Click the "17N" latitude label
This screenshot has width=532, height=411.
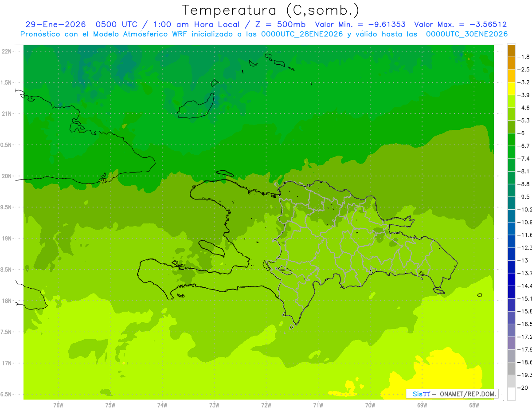point(6,363)
